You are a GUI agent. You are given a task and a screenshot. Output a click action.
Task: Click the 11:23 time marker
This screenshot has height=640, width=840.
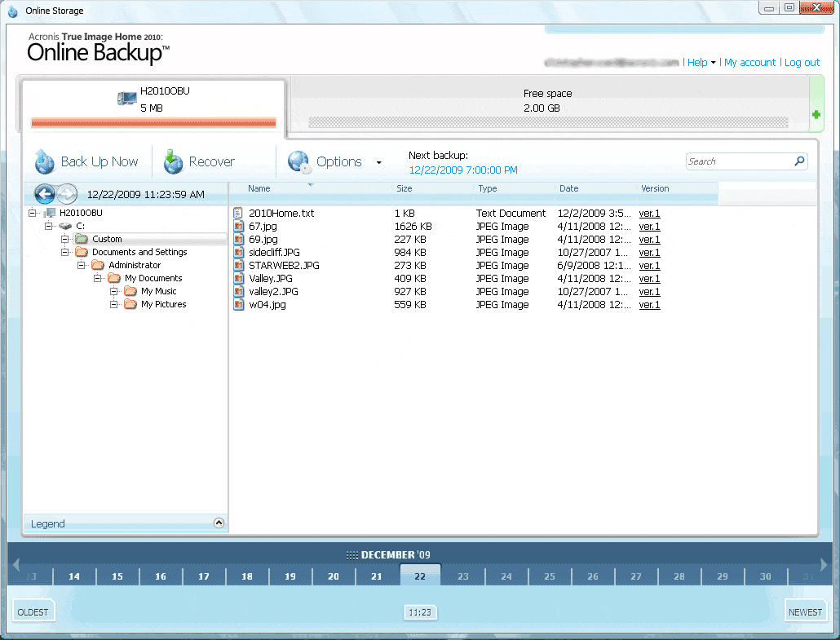[420, 612]
